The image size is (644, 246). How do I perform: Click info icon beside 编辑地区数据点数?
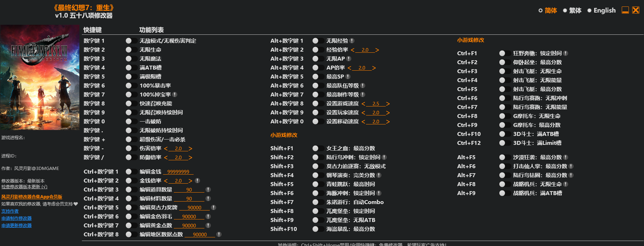point(219,235)
